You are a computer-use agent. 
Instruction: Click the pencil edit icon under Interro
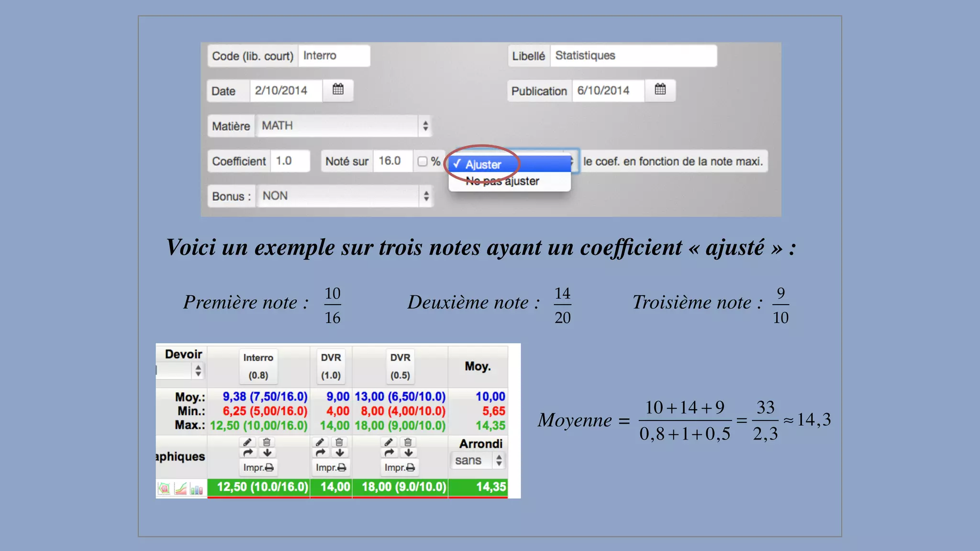(247, 442)
